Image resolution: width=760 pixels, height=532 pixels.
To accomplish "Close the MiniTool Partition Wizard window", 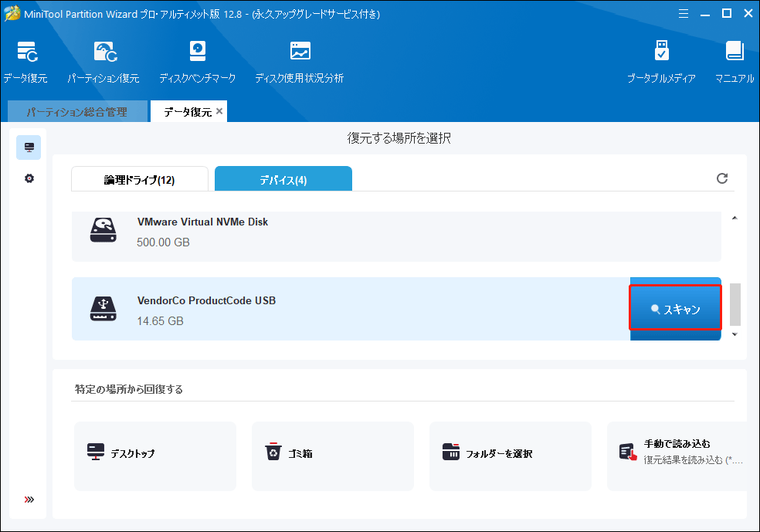I will pyautogui.click(x=748, y=14).
